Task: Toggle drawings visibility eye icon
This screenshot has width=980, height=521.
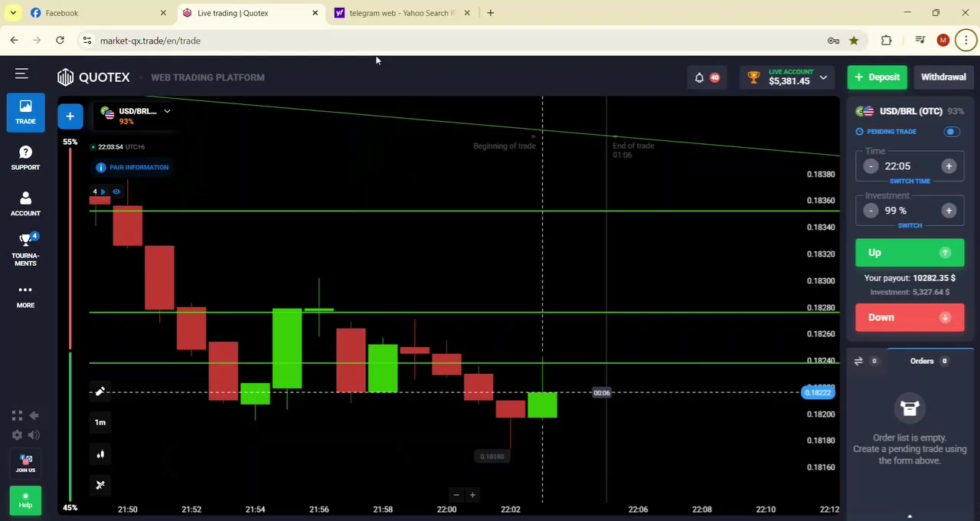Action: (116, 192)
